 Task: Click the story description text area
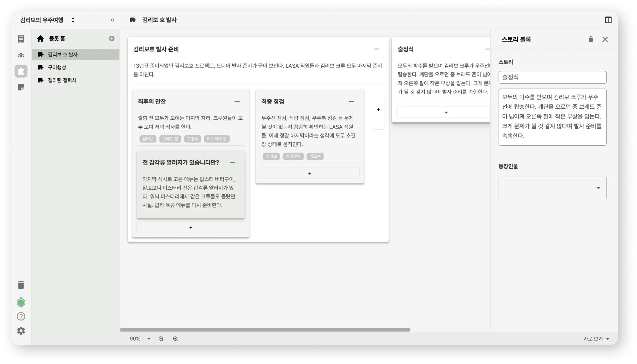click(x=552, y=117)
